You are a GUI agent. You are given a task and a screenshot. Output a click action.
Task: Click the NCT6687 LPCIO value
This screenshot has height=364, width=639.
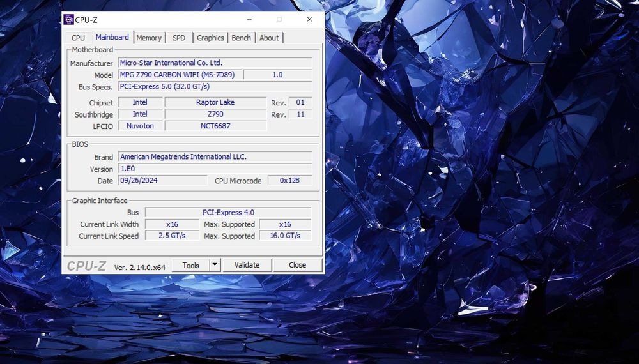coord(215,126)
